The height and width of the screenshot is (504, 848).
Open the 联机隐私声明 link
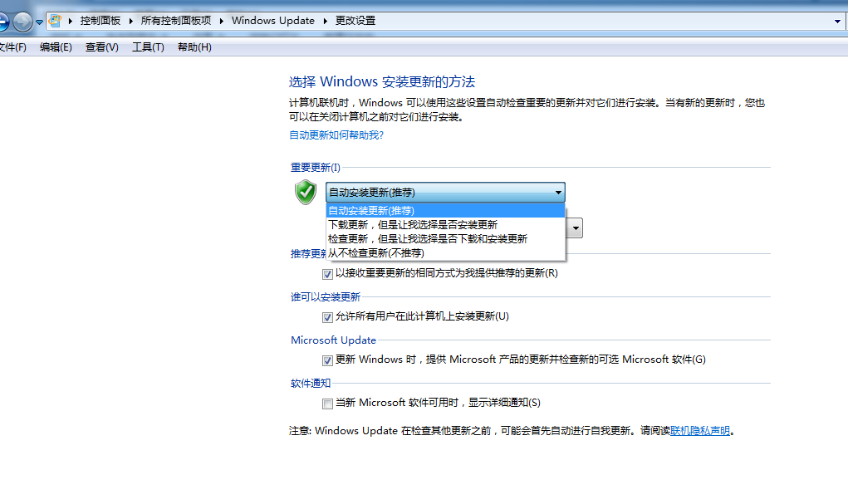coord(700,431)
